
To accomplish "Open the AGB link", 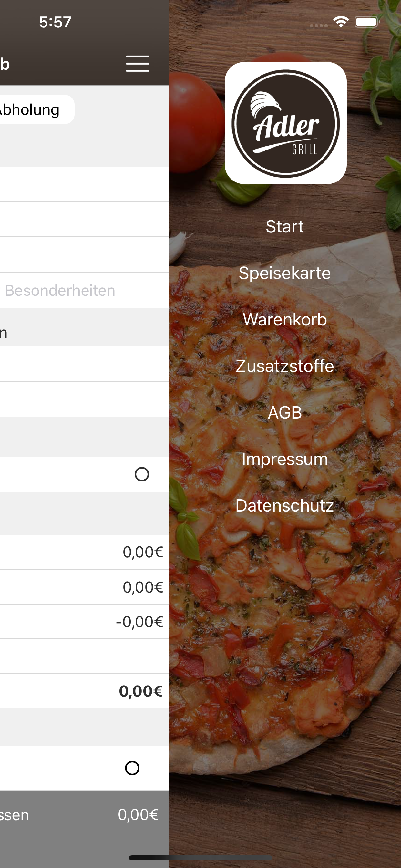I will coord(285,412).
